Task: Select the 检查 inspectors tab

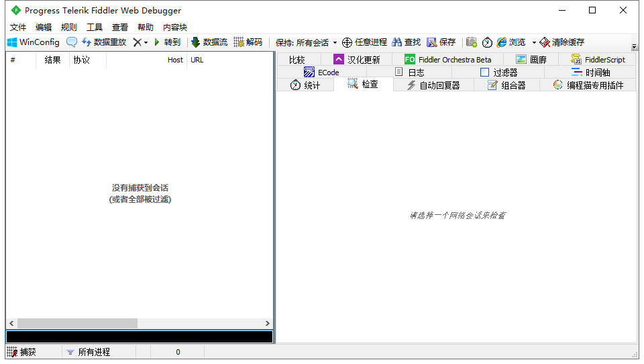Action: [x=363, y=85]
